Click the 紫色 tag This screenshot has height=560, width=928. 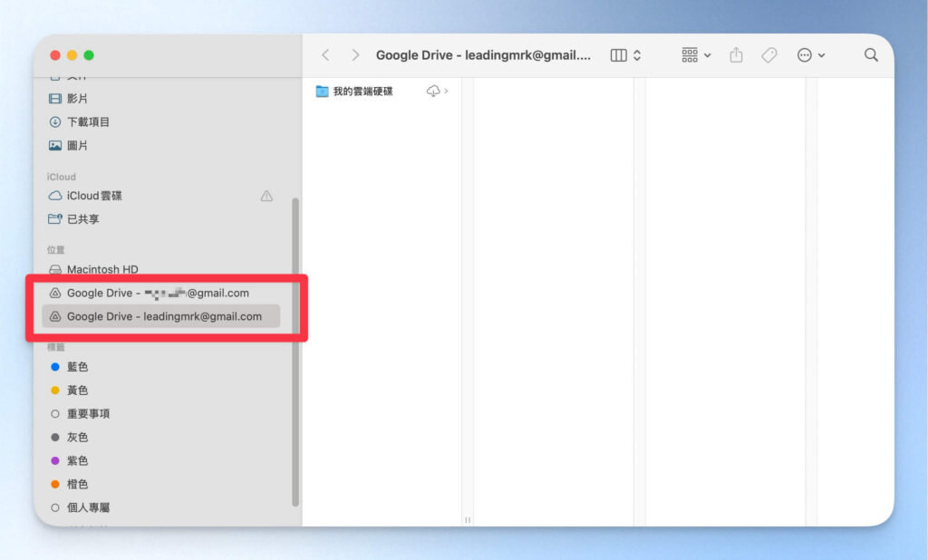[159, 460]
